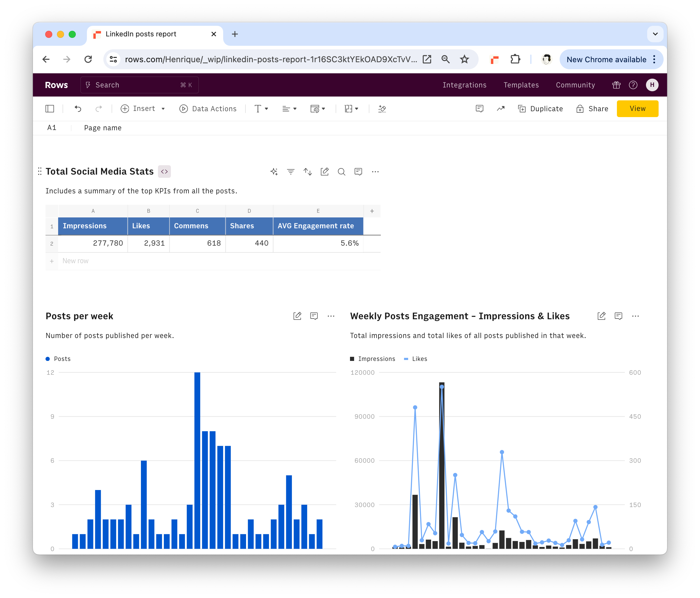Search within Total Social Media Stats table
The image size is (700, 598).
[x=341, y=172]
